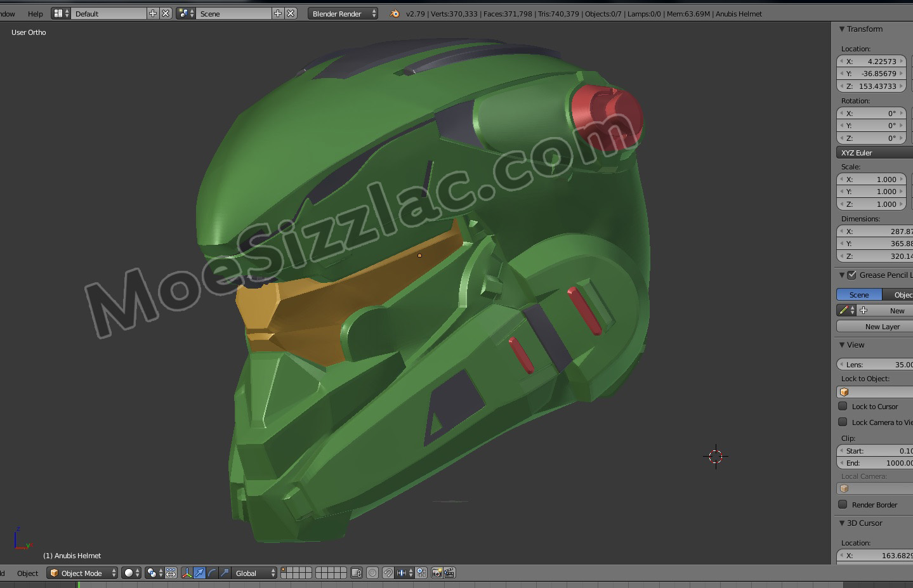Open the Blender Render engine dropdown

[343, 13]
